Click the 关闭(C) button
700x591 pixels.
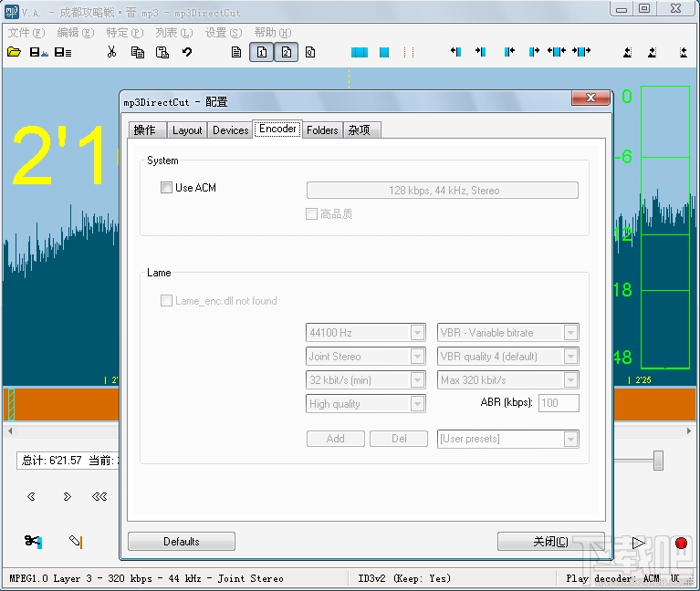point(551,542)
